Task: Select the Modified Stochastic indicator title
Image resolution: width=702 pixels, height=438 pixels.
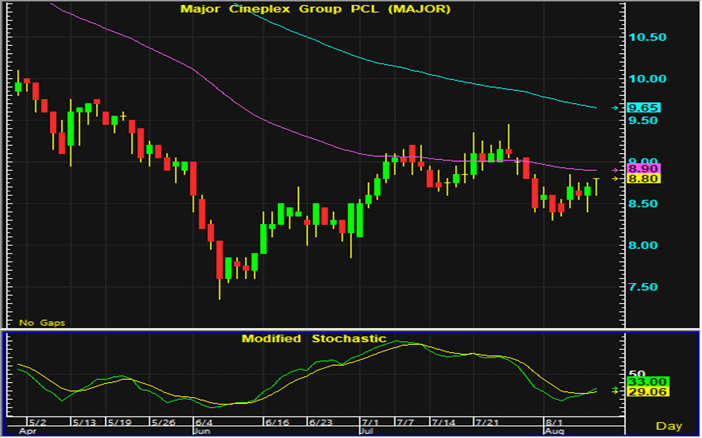Action: coord(313,339)
